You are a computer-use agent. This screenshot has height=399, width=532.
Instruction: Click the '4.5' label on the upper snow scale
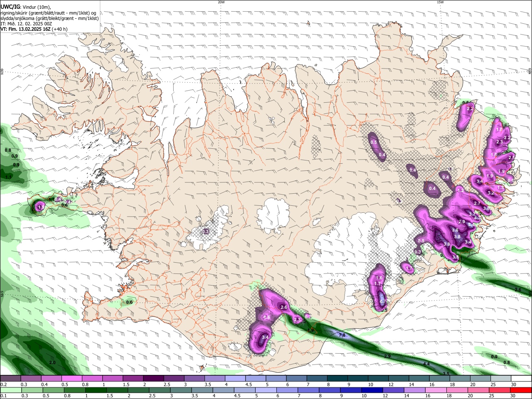point(249,384)
